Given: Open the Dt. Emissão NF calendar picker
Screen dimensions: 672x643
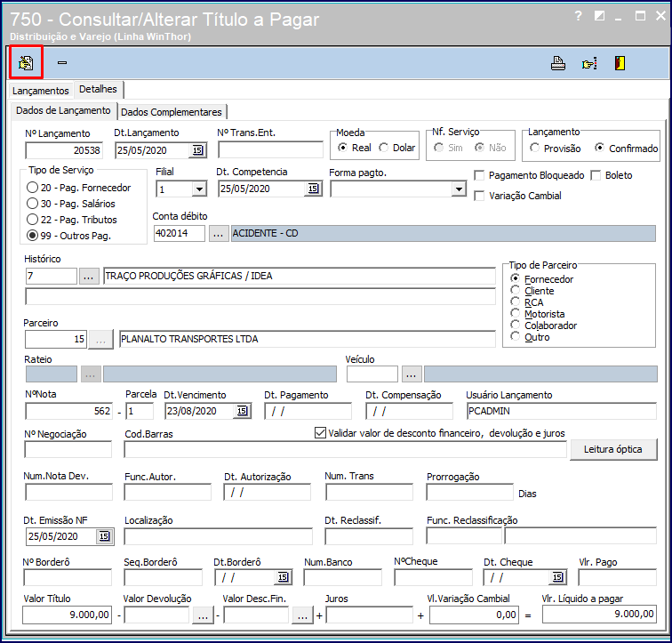Looking at the screenshot, I should (105, 536).
